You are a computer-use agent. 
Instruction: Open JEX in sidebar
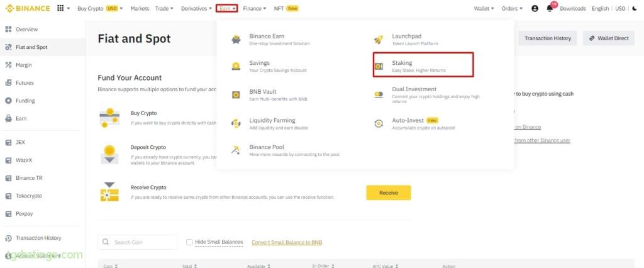click(15, 142)
